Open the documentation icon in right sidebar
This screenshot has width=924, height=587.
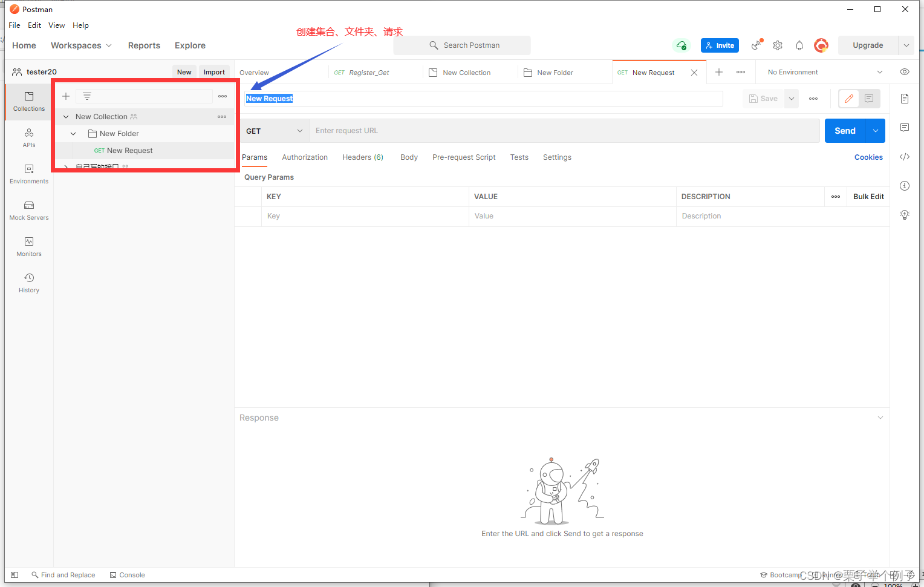pos(905,99)
